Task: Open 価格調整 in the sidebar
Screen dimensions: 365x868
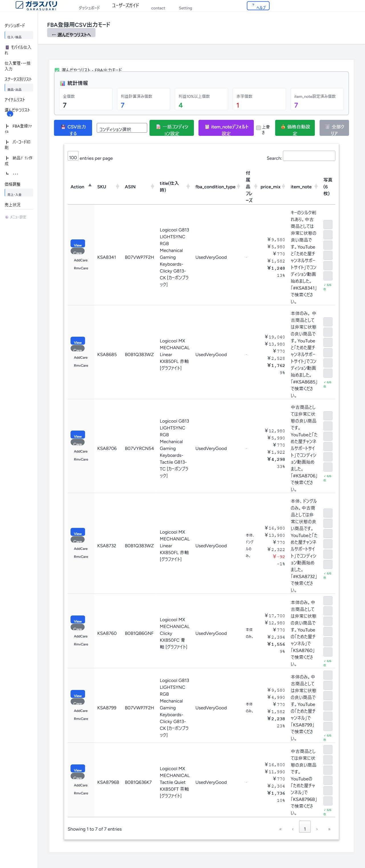Action: 13,184
